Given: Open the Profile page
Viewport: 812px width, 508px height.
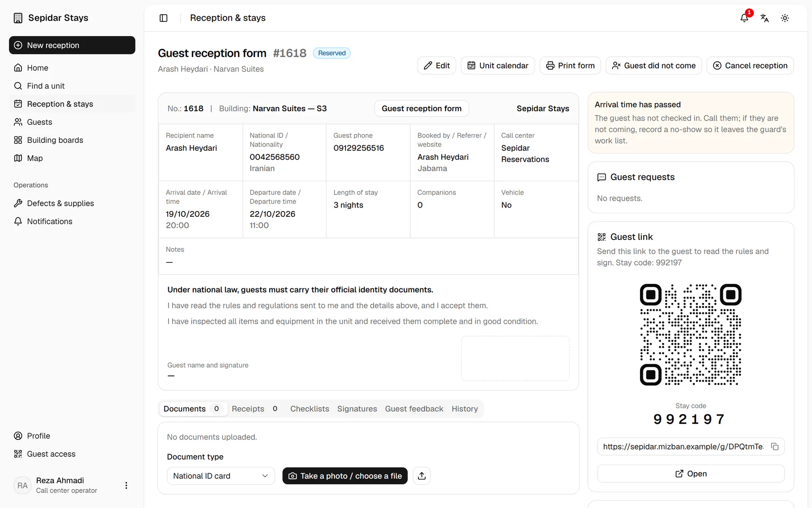Looking at the screenshot, I should 72,436.
